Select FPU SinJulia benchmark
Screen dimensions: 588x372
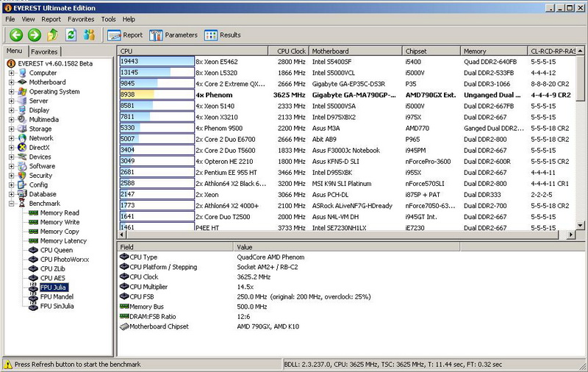(x=57, y=306)
